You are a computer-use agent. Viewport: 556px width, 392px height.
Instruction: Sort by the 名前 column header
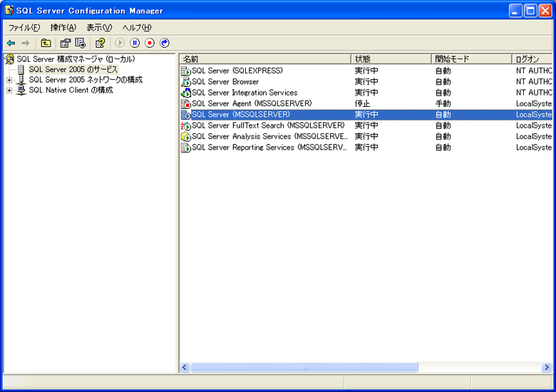click(265, 59)
